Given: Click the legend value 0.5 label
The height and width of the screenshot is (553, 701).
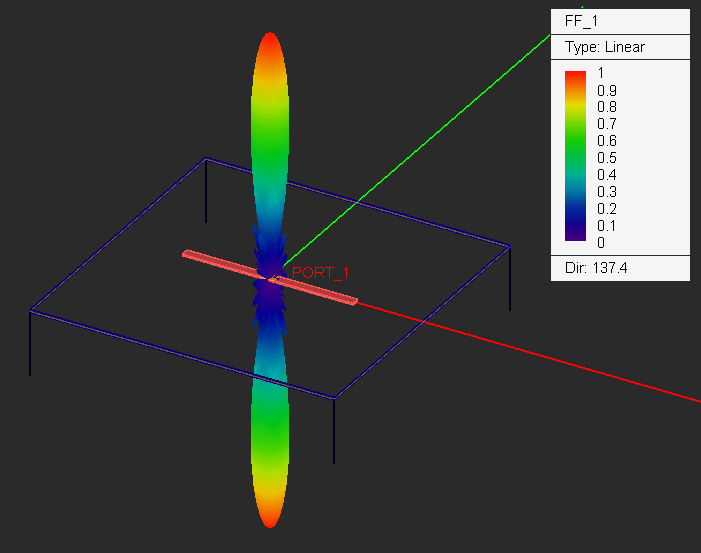Looking at the screenshot, I should click(x=607, y=158).
